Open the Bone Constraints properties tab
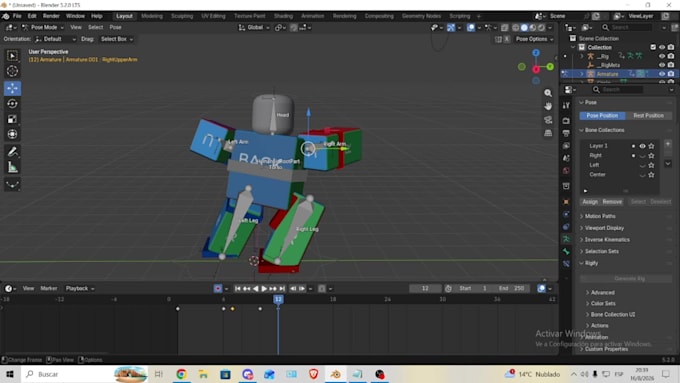This screenshot has height=383, width=680. coord(566,264)
